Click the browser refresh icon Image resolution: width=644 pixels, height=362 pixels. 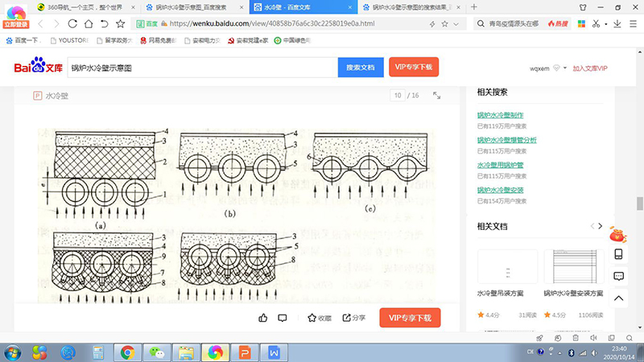pyautogui.click(x=72, y=23)
